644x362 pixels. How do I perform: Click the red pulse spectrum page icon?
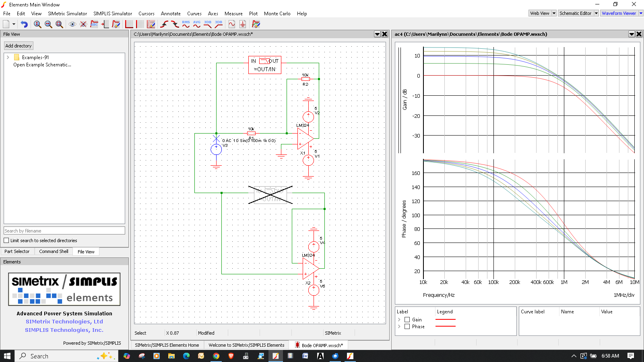243,24
